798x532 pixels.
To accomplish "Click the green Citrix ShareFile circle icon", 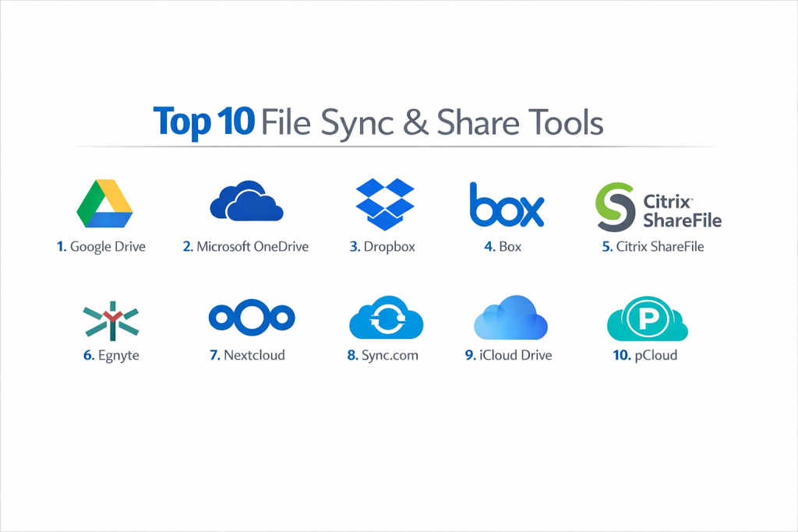I will 616,206.
